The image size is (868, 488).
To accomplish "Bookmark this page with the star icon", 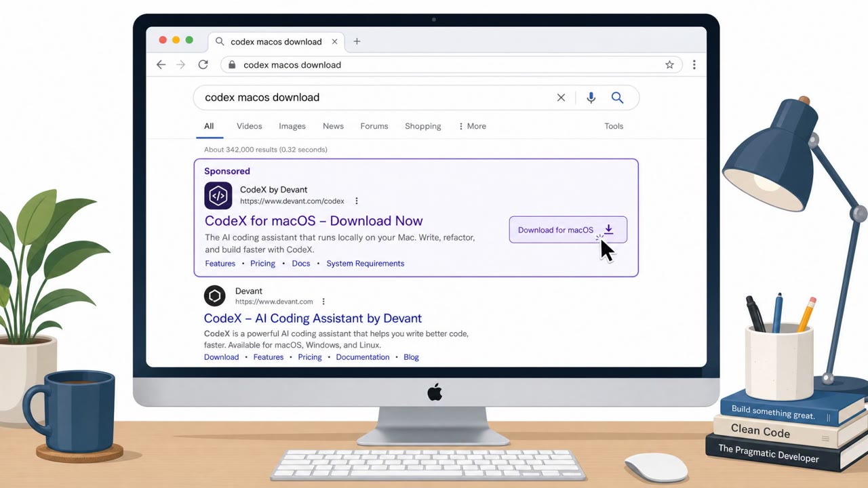I will 669,65.
